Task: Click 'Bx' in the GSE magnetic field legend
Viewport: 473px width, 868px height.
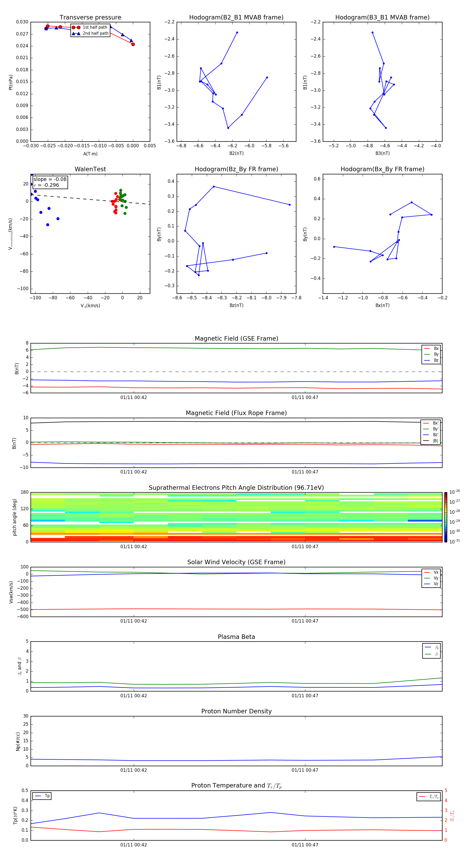Action: click(431, 349)
